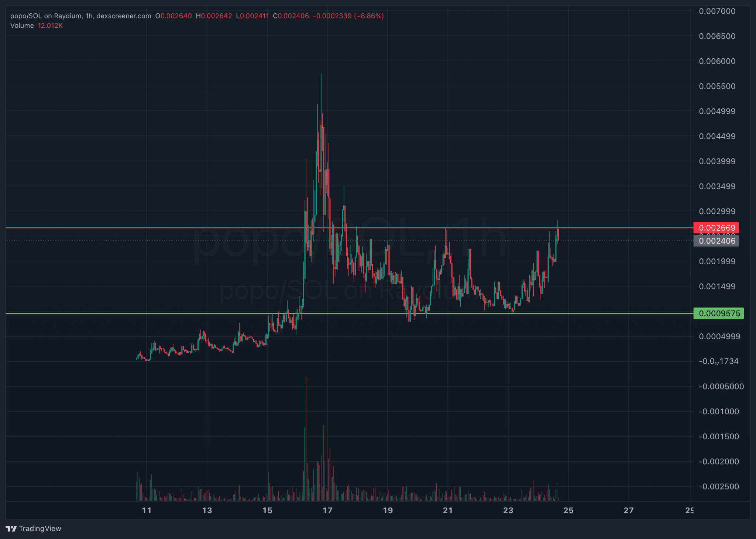Click price axis label 0.001499
This screenshot has width=756, height=539.
717,286
